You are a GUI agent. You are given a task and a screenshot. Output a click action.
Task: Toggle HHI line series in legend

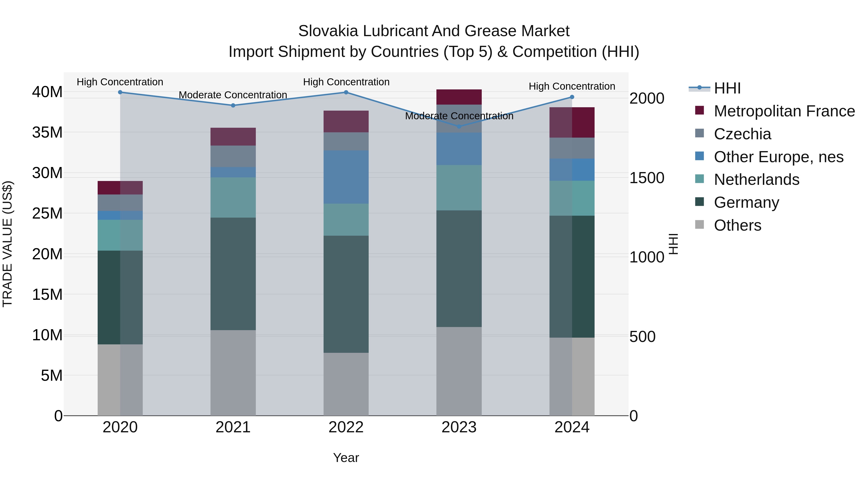pyautogui.click(x=715, y=88)
